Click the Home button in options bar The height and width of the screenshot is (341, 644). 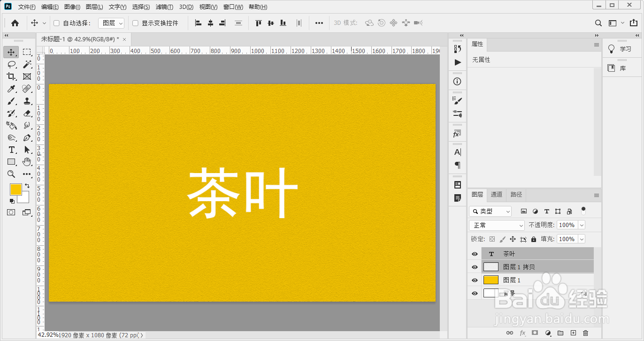[x=15, y=23]
